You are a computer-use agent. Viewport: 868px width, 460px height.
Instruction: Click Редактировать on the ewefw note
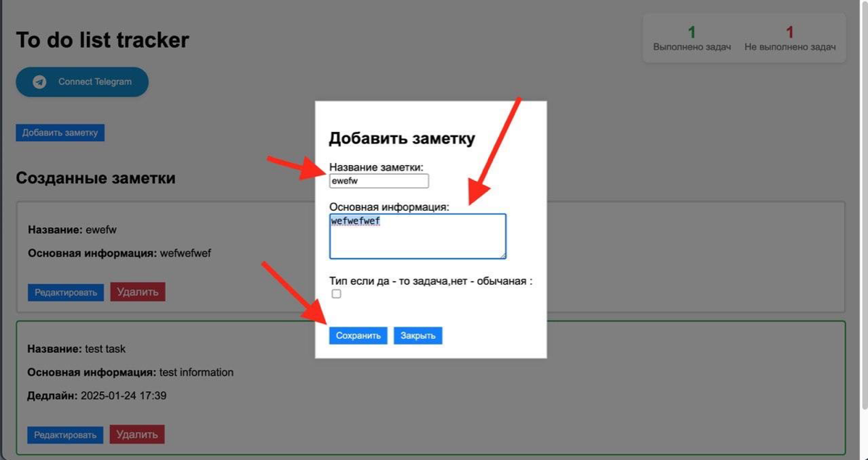coord(64,292)
